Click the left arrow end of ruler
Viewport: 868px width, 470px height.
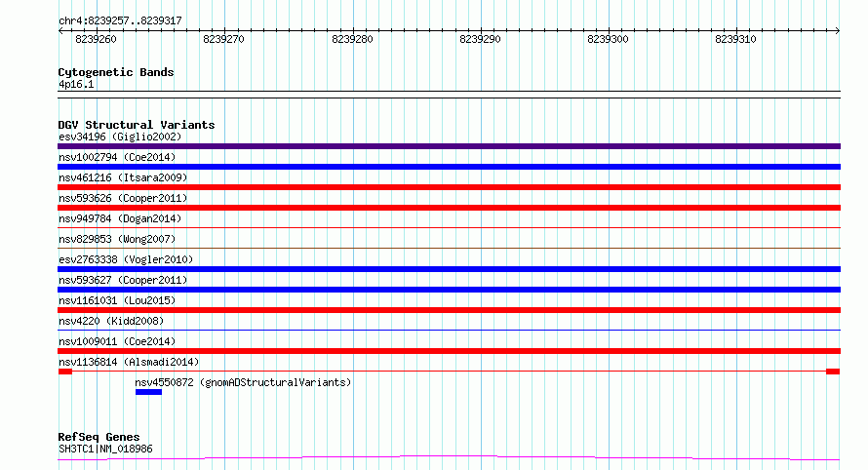point(60,31)
